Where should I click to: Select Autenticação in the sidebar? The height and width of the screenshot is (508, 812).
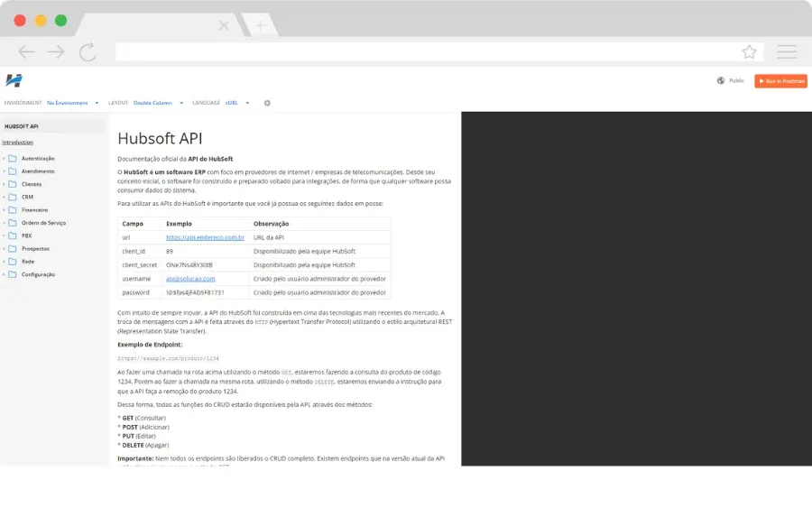[x=38, y=159]
